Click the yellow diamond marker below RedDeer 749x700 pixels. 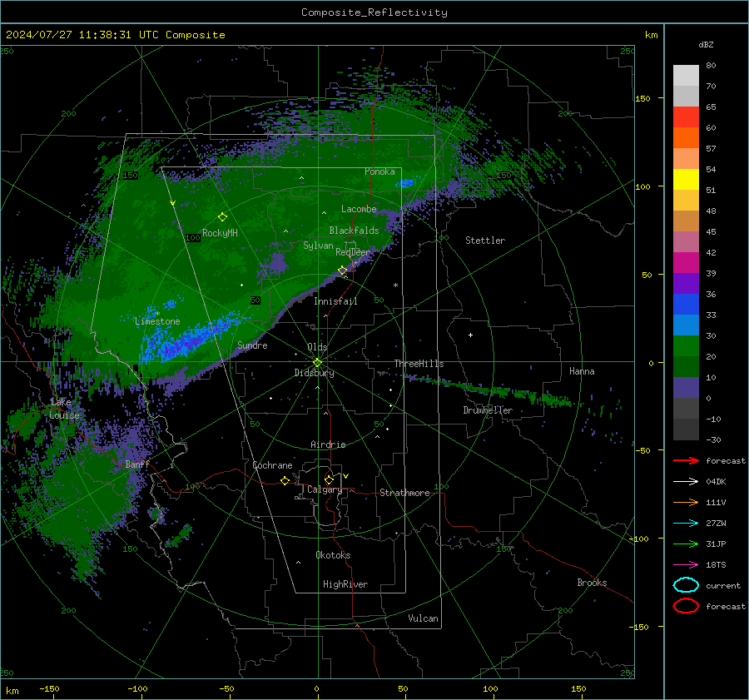[342, 271]
